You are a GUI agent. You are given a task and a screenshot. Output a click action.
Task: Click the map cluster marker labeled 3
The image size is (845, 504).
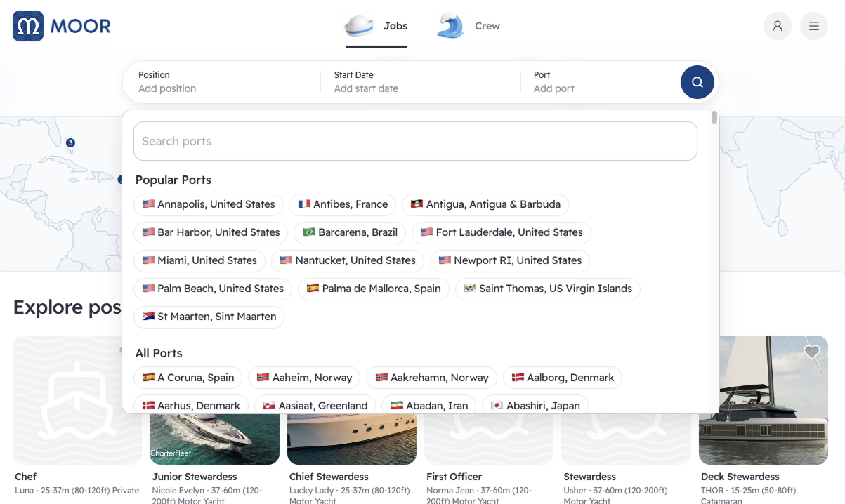click(70, 143)
